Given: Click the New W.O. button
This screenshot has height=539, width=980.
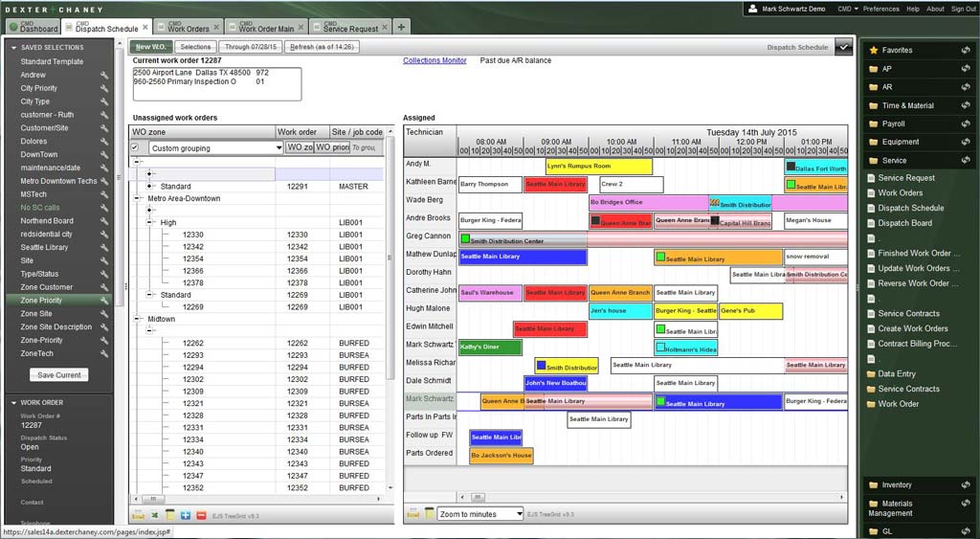Looking at the screenshot, I should pos(150,47).
